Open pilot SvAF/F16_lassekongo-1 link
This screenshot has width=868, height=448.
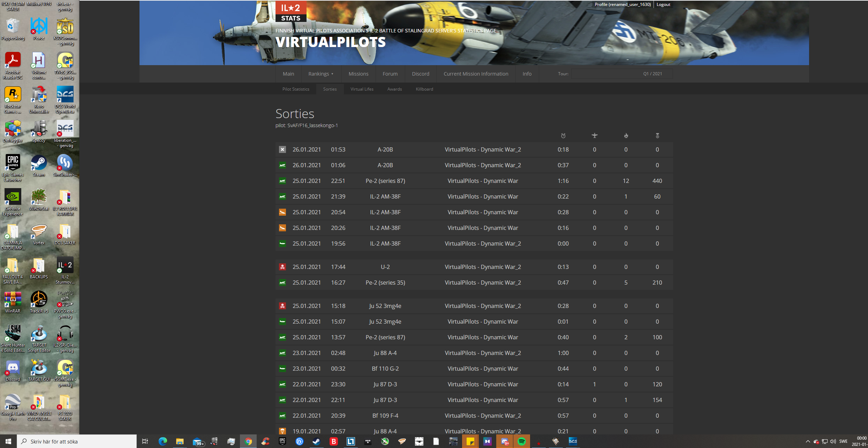(x=312, y=125)
